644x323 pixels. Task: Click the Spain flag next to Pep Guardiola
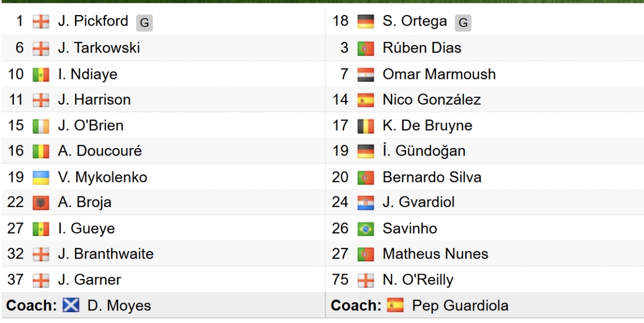click(395, 306)
